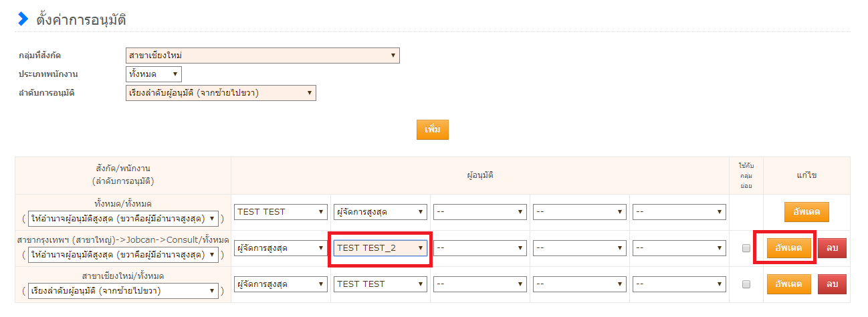Open the ประเภทพนักงาน dropdown
868x317 pixels.
point(153,74)
